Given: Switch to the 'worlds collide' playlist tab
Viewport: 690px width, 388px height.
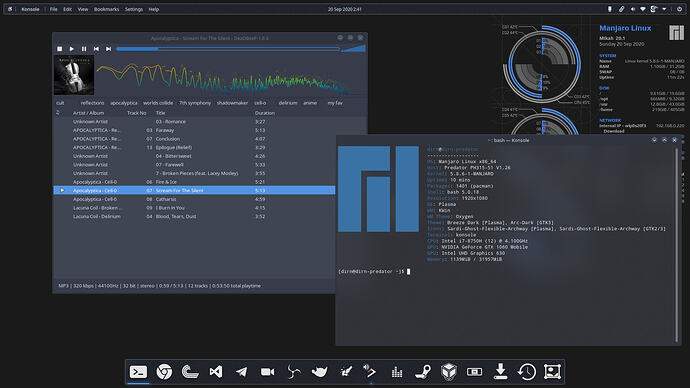Looking at the screenshot, I should 158,103.
